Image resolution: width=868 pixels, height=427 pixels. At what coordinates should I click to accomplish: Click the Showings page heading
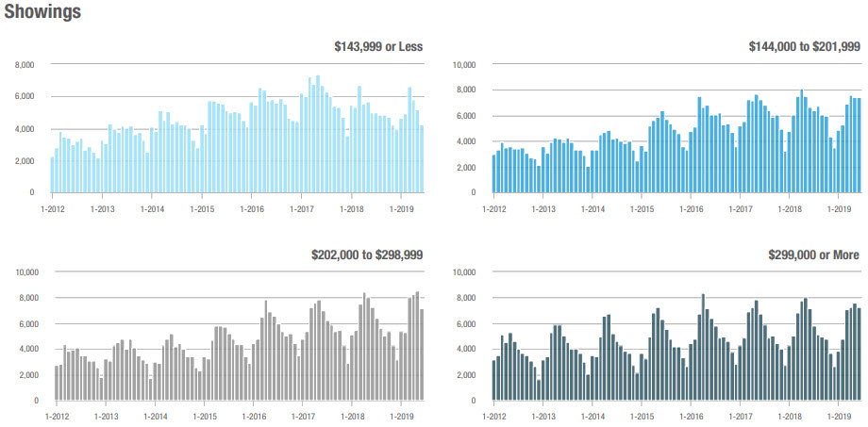[x=42, y=11]
